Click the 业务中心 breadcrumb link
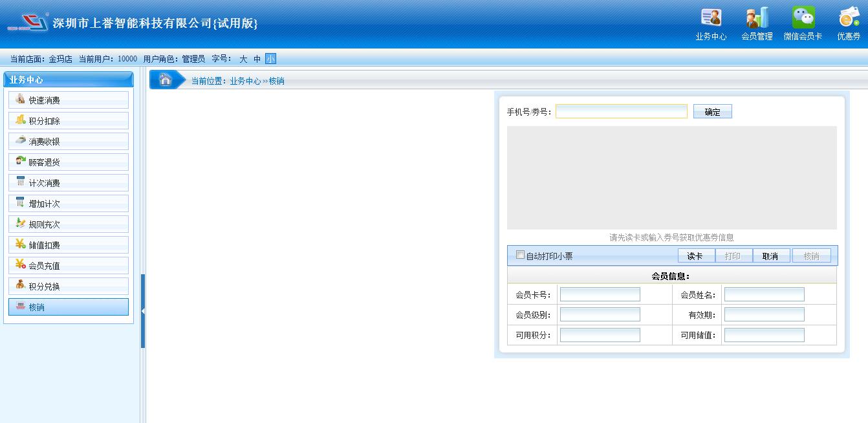The height and width of the screenshot is (423, 868). pos(245,81)
